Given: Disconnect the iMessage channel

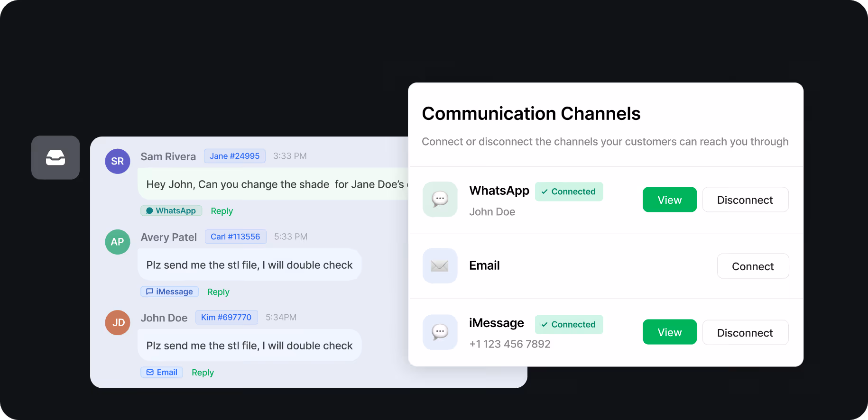Looking at the screenshot, I should (x=745, y=332).
